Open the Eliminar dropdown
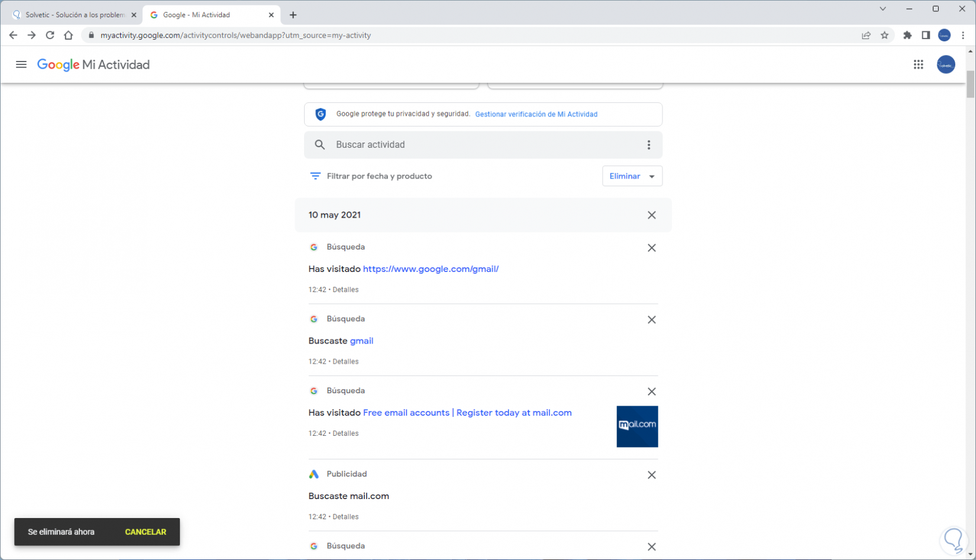976x560 pixels. [632, 176]
